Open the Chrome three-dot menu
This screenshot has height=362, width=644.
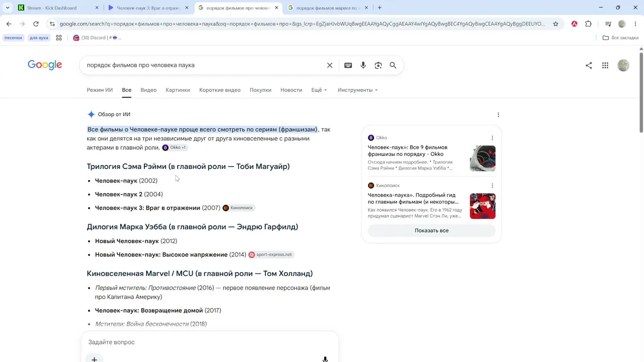coord(635,24)
